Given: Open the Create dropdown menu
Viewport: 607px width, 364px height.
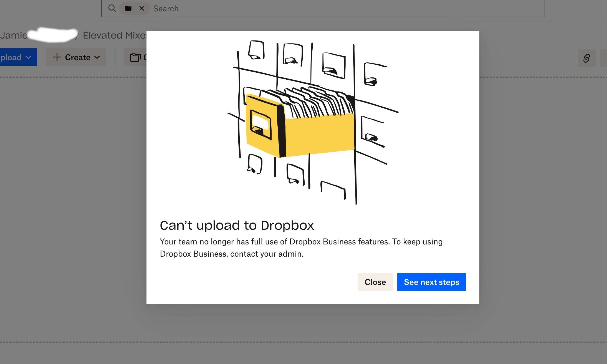Looking at the screenshot, I should click(x=76, y=57).
